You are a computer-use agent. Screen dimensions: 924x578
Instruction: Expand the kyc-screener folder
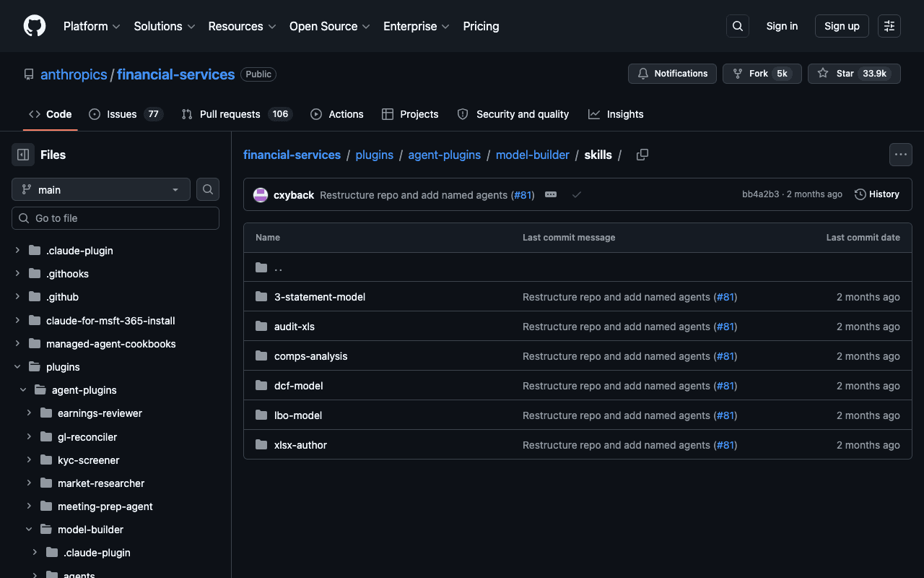pos(29,460)
